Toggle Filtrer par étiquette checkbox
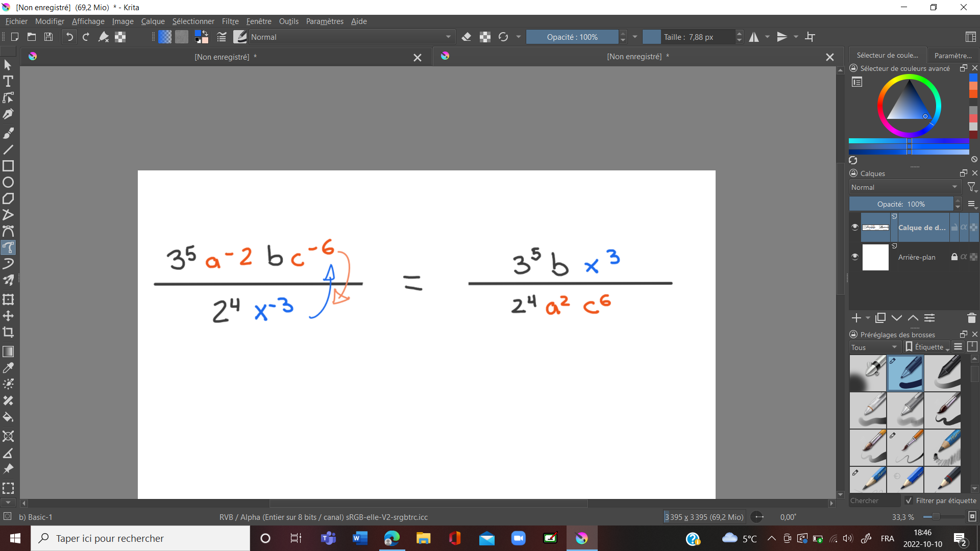Image resolution: width=980 pixels, height=551 pixels. 909,500
